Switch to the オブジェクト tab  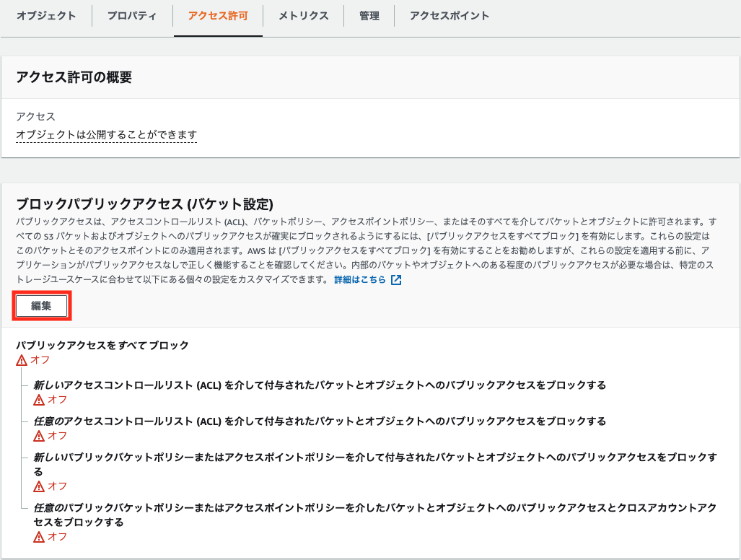[46, 16]
